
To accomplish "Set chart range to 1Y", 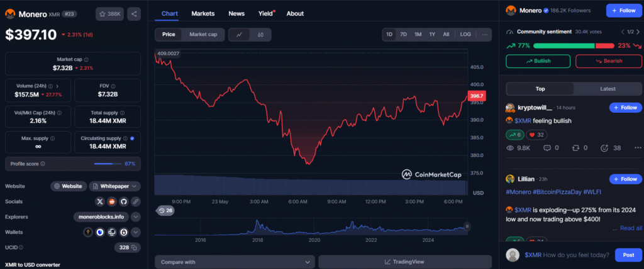I will point(432,35).
